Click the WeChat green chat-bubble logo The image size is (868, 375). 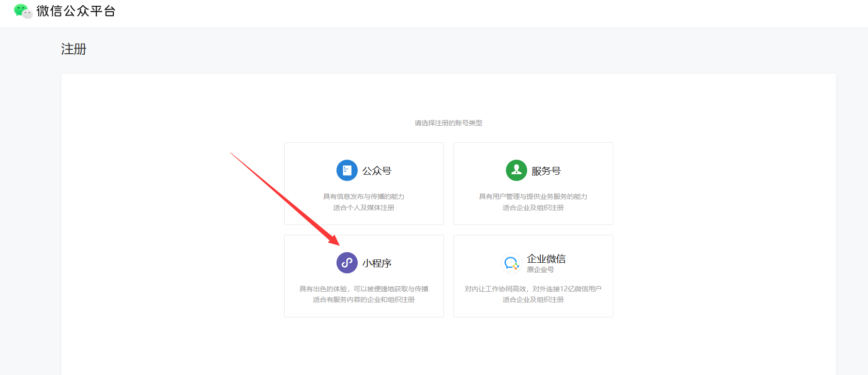(23, 11)
